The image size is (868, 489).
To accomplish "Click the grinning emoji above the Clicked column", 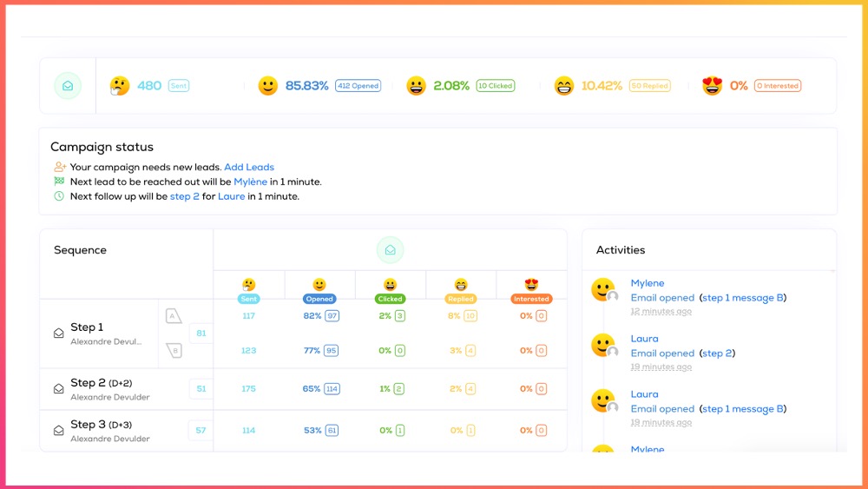I will pyautogui.click(x=391, y=285).
